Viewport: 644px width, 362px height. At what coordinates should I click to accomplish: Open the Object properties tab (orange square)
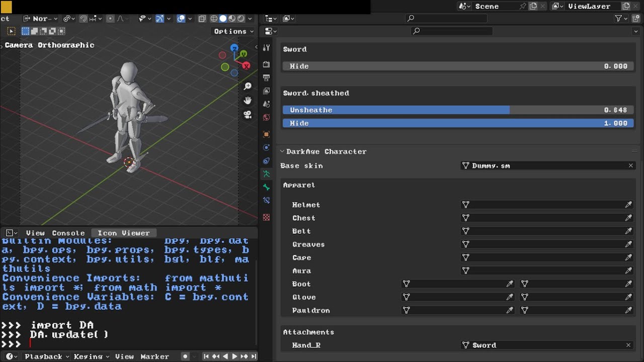tap(267, 134)
